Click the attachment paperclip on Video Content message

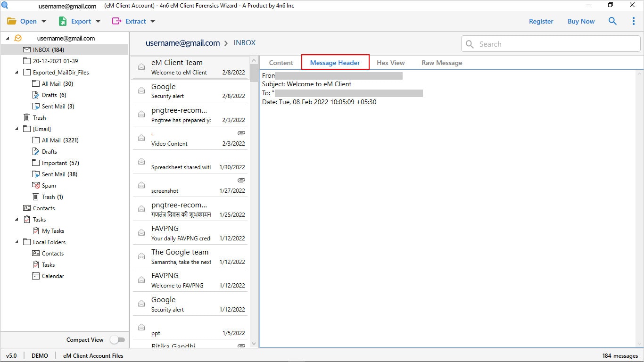(x=241, y=133)
